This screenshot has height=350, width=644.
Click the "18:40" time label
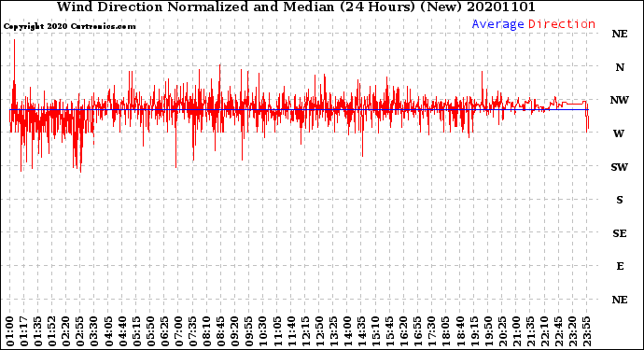[459, 331]
